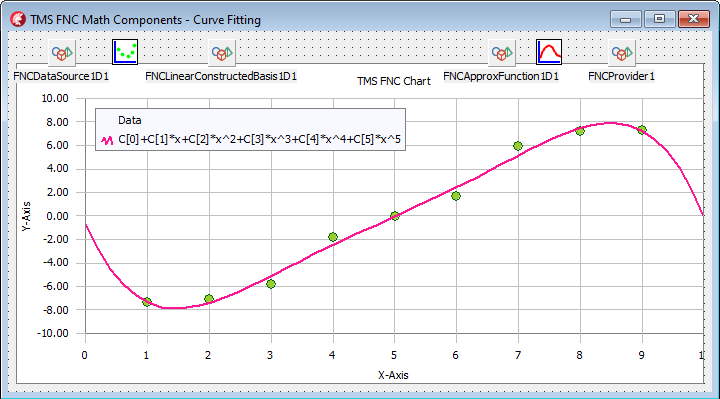Click the data point at x=3

click(271, 284)
